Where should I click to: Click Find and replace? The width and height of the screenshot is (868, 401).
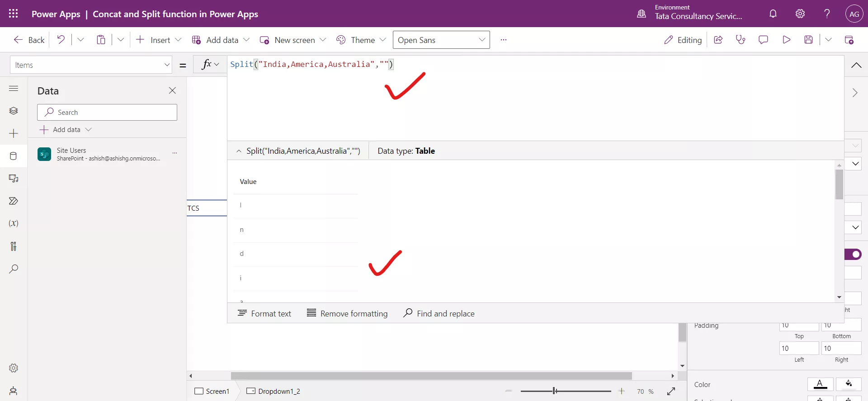[x=439, y=313]
